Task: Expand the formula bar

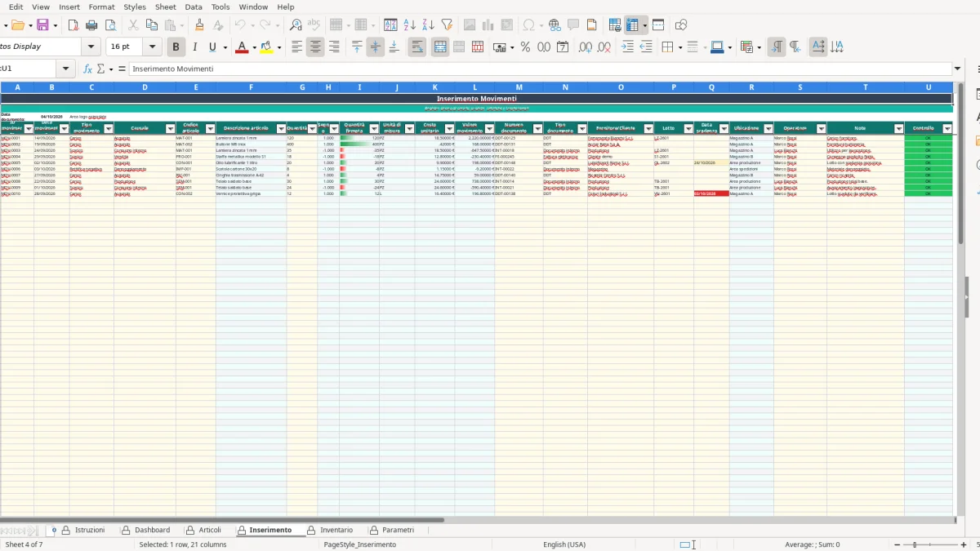Action: (958, 69)
